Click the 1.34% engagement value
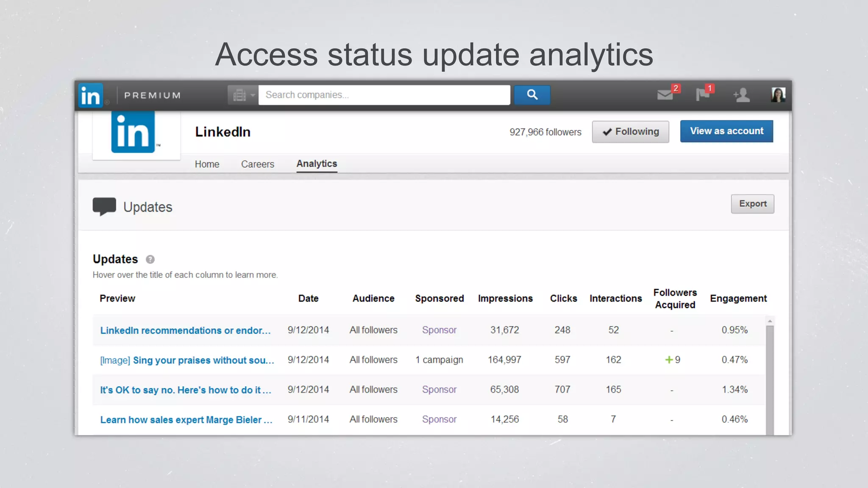The width and height of the screenshot is (868, 488). point(734,389)
